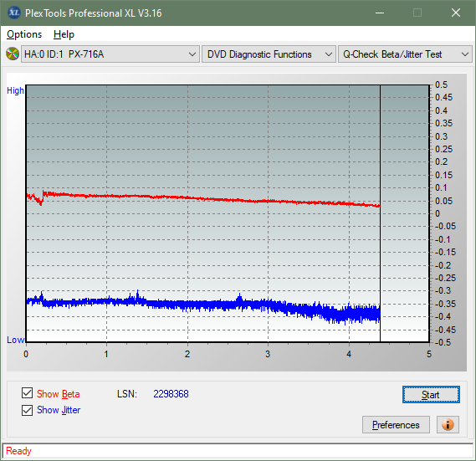Click the LSN value 2298368
The width and height of the screenshot is (476, 461).
pos(171,394)
